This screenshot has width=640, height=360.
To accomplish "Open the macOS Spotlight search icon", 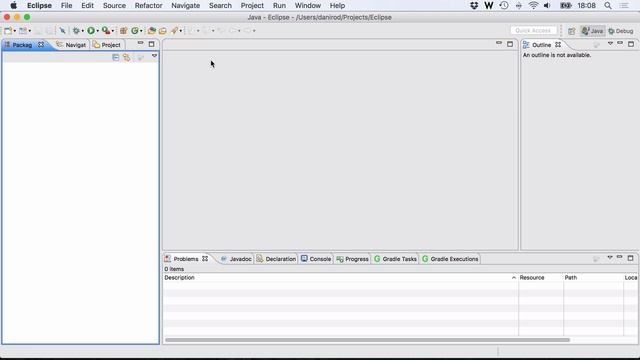I will [608, 6].
